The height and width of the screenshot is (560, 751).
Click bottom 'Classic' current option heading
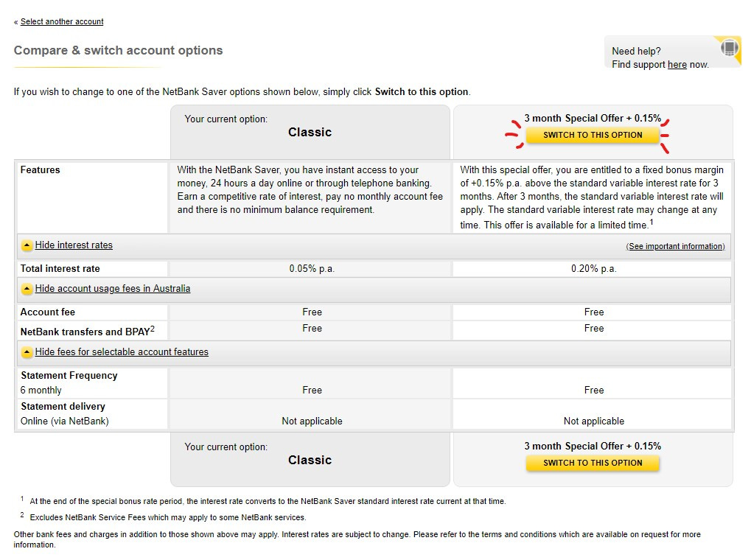[310, 461]
